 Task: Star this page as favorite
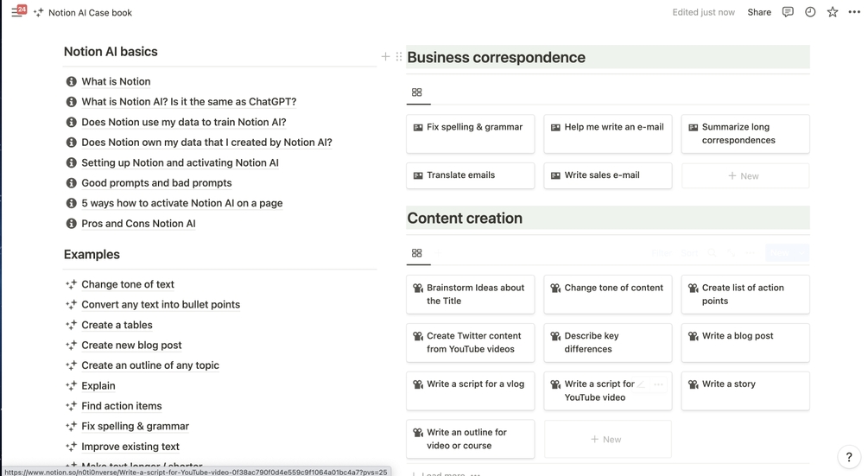coord(833,12)
